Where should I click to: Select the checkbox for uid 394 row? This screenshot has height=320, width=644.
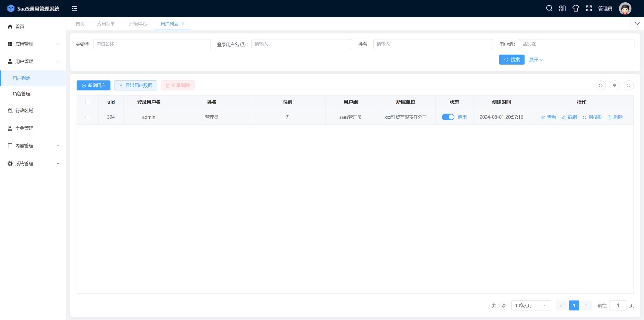[x=88, y=117]
